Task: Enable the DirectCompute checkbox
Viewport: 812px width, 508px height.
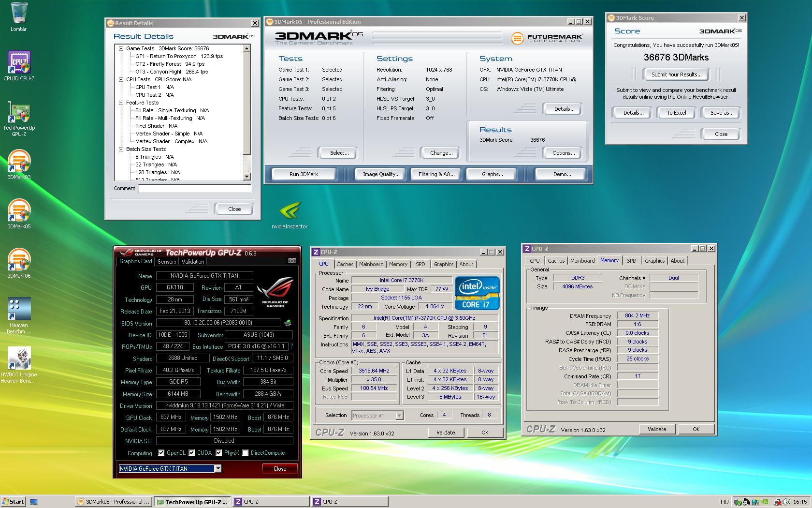Action: tap(246, 453)
